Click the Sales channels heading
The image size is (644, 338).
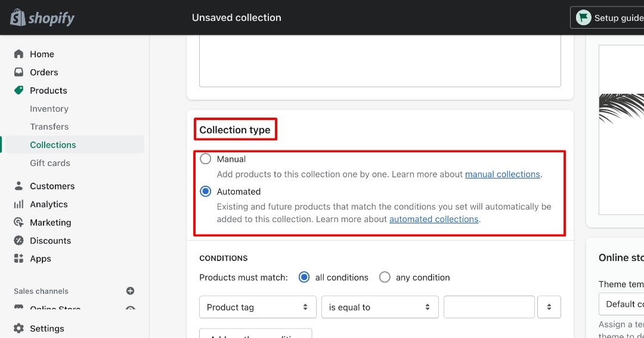coord(41,291)
